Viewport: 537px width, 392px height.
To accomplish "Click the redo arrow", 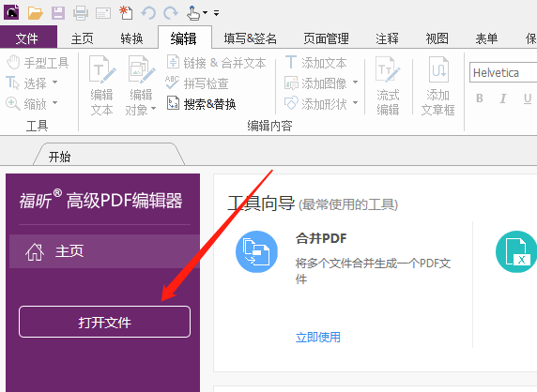I will (171, 13).
